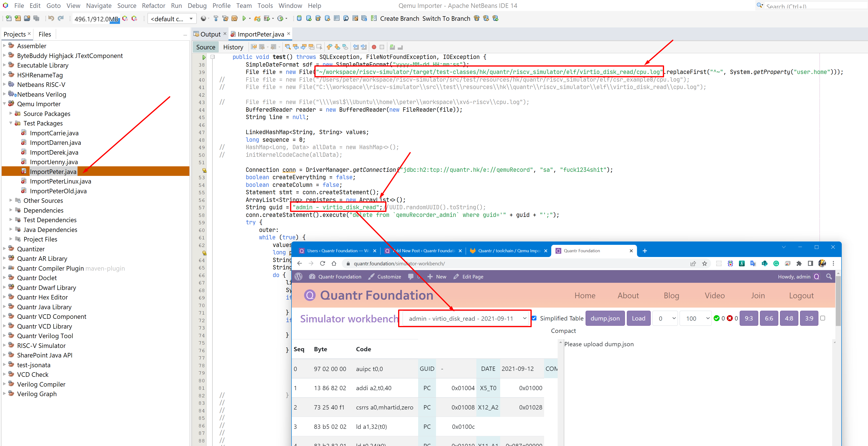Click the Clean and Build Project icon
Image resolution: width=868 pixels, height=446 pixels.
coord(225,19)
